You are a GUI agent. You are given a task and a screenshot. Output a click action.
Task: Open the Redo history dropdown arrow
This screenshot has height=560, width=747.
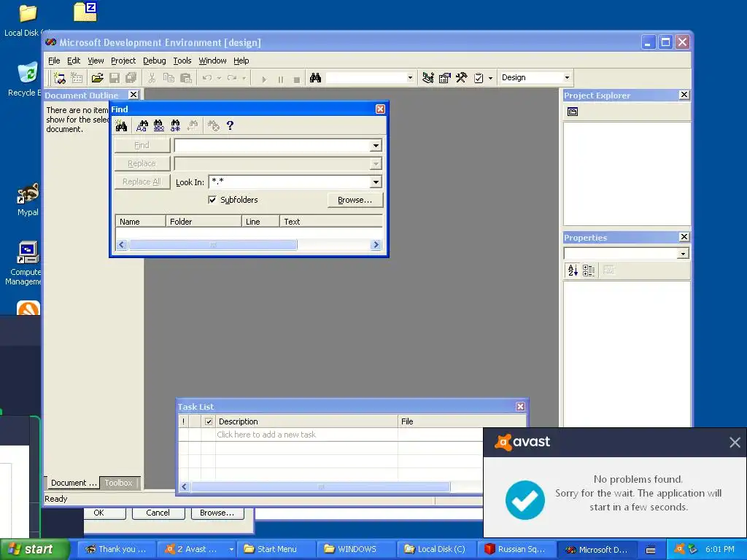click(x=244, y=78)
